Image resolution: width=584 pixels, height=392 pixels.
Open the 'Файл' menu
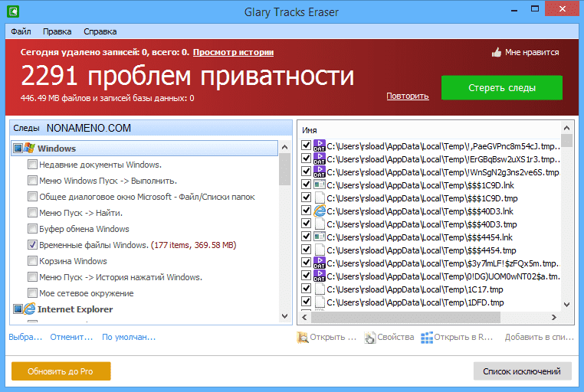pos(21,31)
